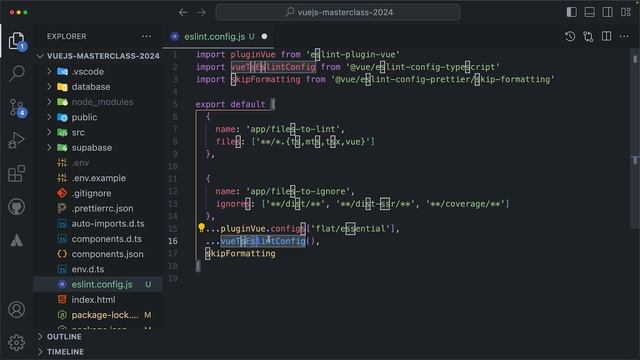Open the index.html file
The image size is (640, 360).
pos(98,300)
